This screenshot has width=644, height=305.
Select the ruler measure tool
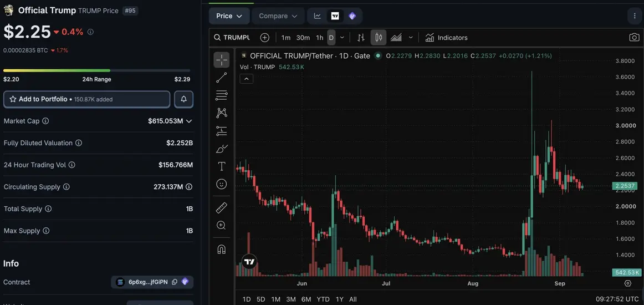(x=221, y=207)
